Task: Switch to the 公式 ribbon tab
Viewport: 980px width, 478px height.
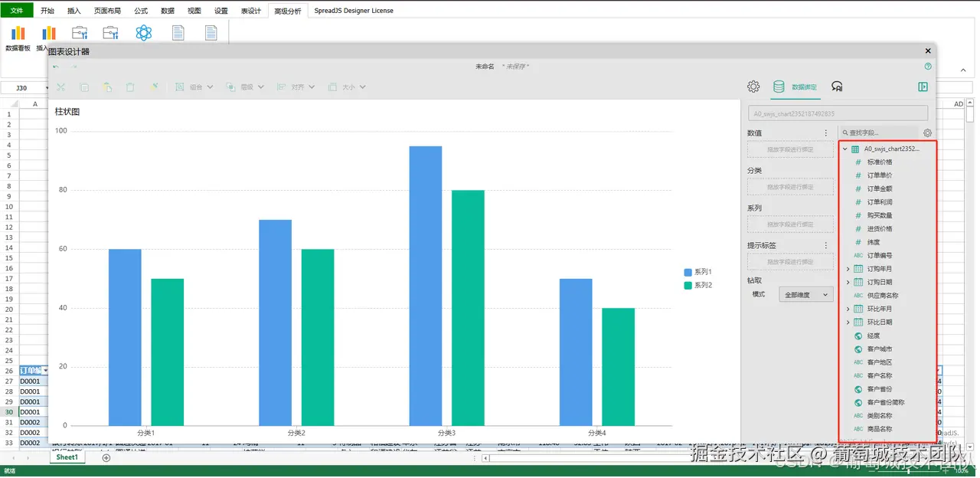Action: (141, 11)
